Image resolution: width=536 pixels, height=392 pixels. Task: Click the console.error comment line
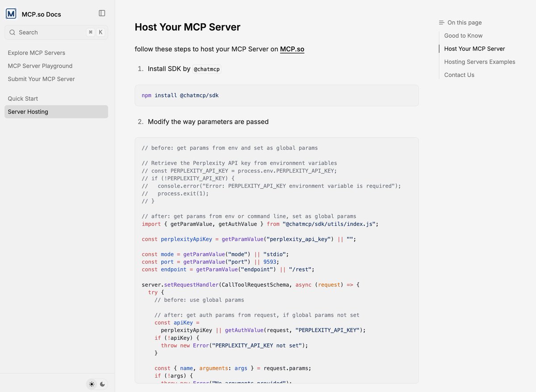coord(272,186)
